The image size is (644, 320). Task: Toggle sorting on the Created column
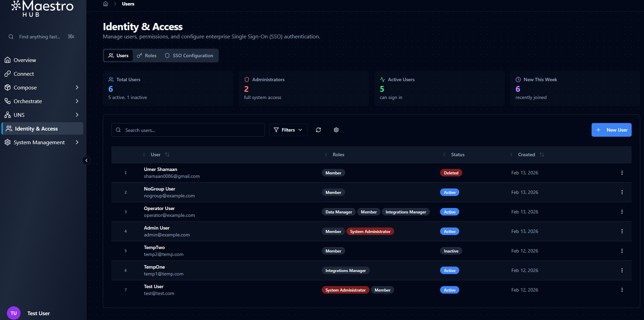coord(542,155)
